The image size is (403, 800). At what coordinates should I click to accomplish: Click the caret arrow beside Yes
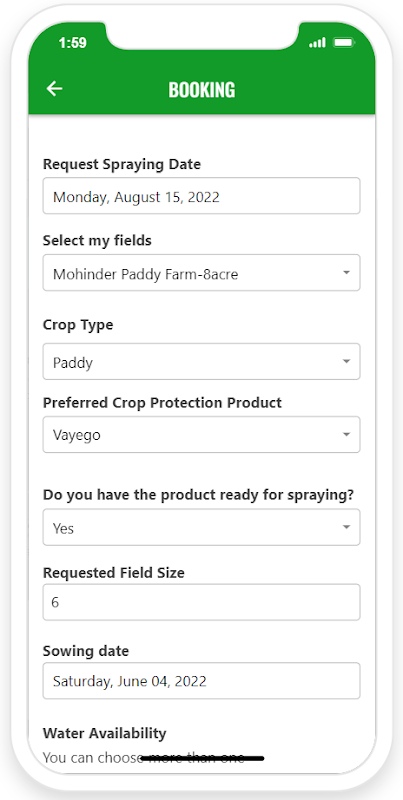(x=346, y=527)
